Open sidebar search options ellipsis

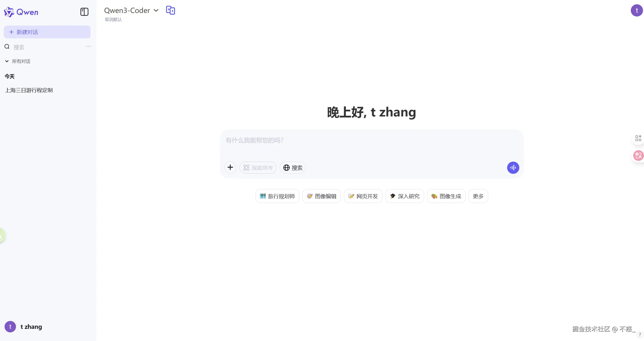click(88, 46)
